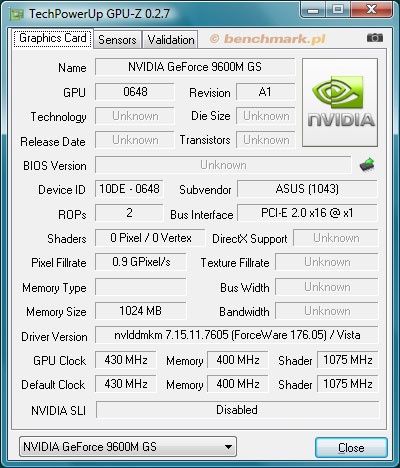Open the GPU selection combo box
400x468 pixels.
click(x=128, y=447)
